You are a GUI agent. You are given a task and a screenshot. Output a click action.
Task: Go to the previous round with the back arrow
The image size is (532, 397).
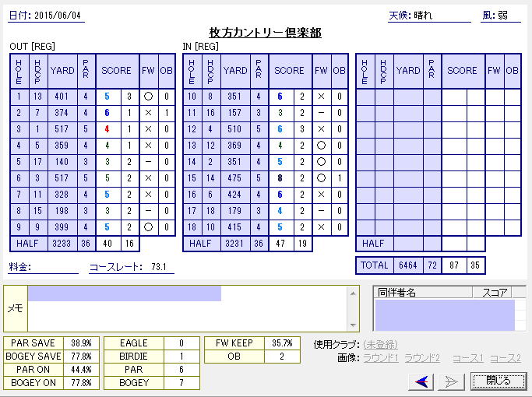(x=421, y=381)
